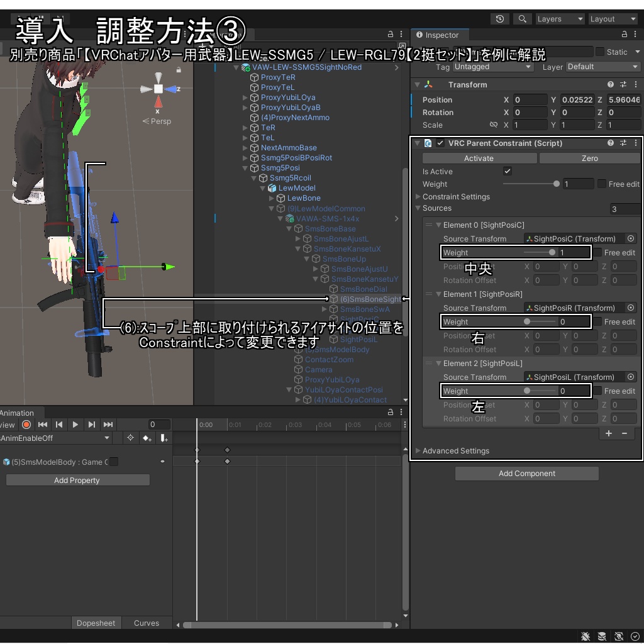Play the animation clip
This screenshot has width=644, height=644.
point(75,425)
